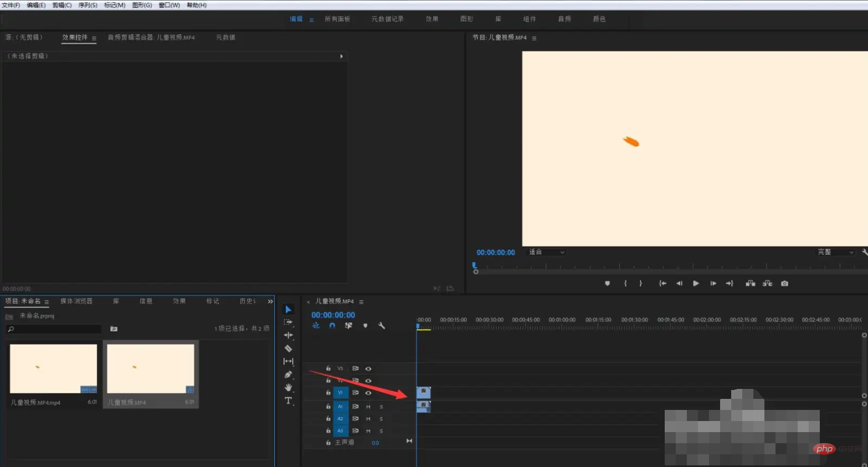Mute audio track A1
This screenshot has height=467, width=868.
(368, 407)
